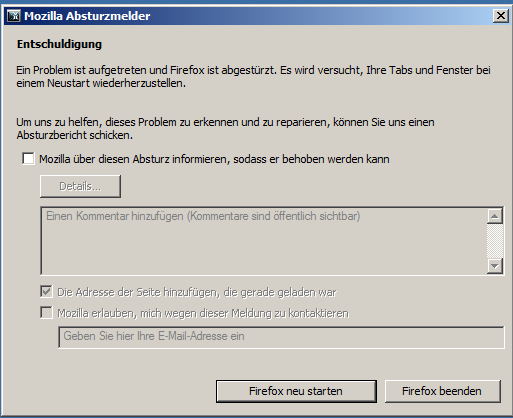This screenshot has height=418, width=513.
Task: Tick the box to inform Mozilla about the crash
Action: coord(28,159)
